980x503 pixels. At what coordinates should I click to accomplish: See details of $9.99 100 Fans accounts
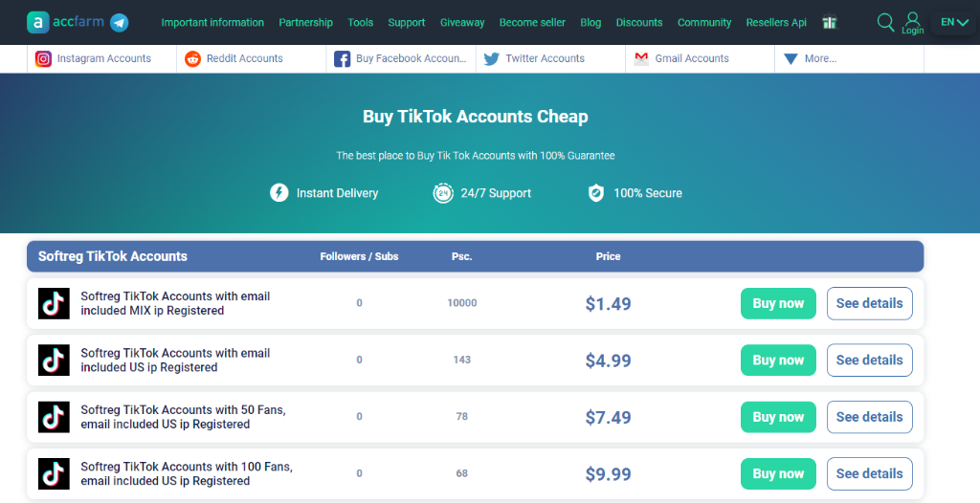(x=869, y=473)
